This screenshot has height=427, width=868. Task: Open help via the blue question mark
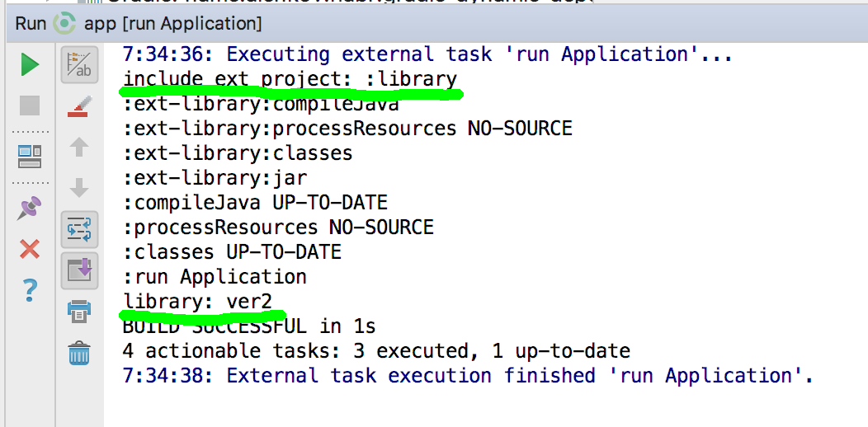[30, 289]
